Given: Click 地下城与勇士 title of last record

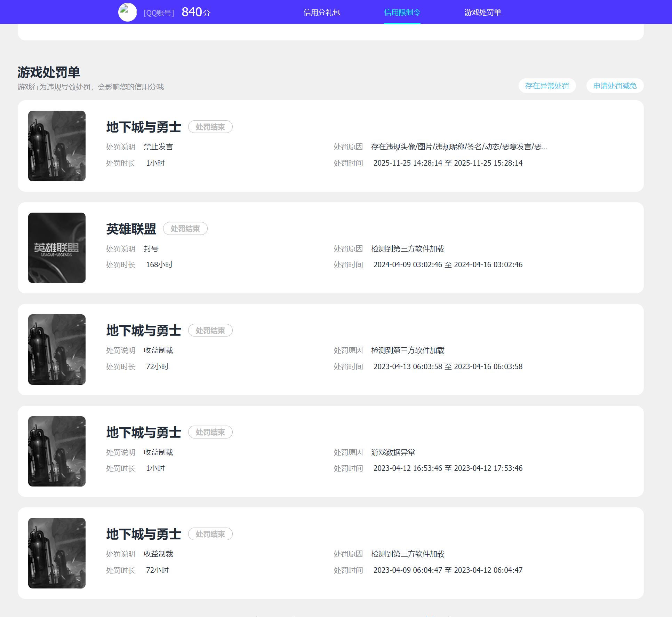Looking at the screenshot, I should click(144, 534).
